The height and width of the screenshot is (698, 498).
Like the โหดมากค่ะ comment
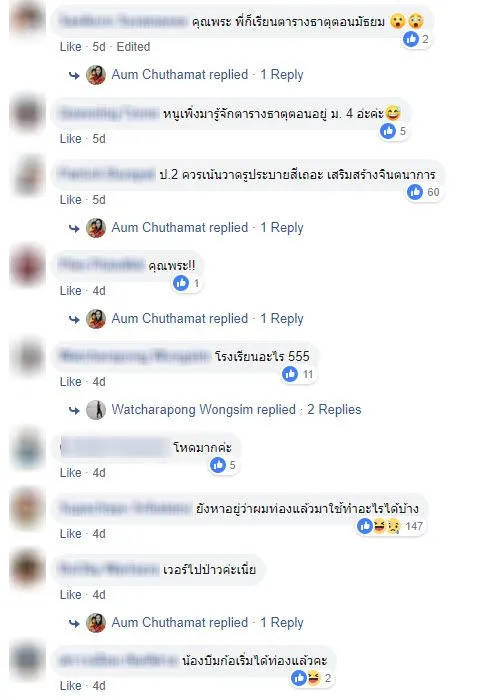coord(71,473)
